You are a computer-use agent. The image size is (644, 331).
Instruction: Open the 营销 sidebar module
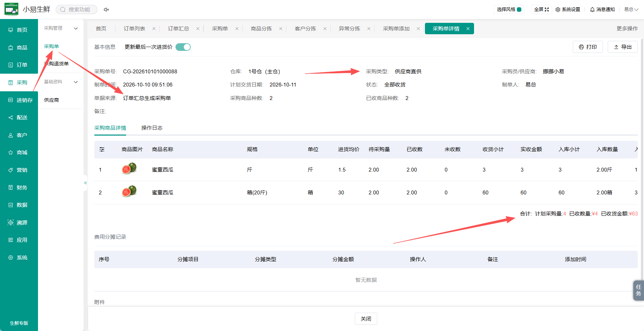coord(19,170)
